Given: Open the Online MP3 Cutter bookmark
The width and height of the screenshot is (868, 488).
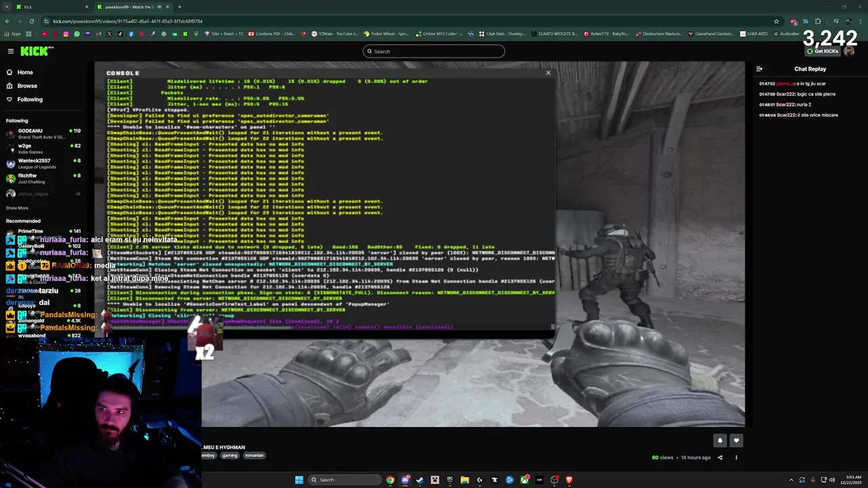Looking at the screenshot, I should pyautogui.click(x=439, y=33).
